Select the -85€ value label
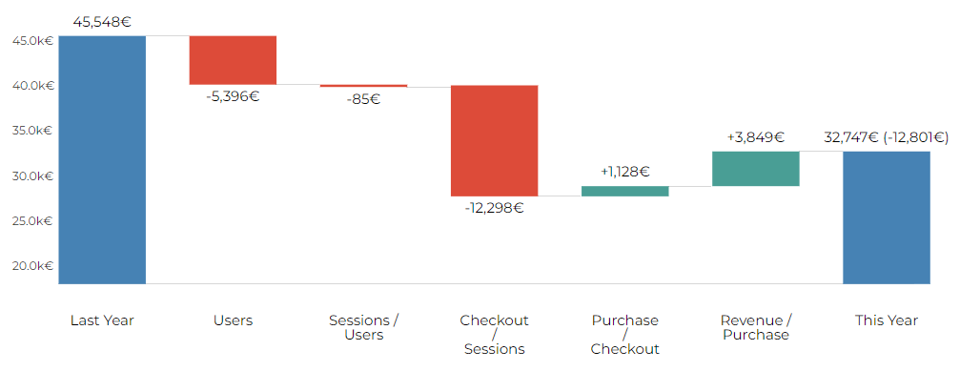 pos(364,99)
